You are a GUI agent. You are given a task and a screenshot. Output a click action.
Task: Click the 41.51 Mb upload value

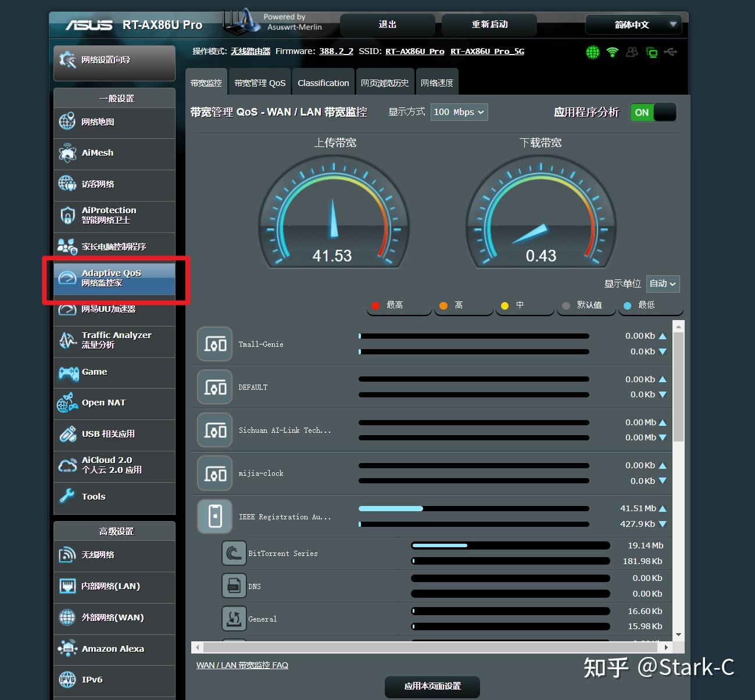click(x=638, y=508)
